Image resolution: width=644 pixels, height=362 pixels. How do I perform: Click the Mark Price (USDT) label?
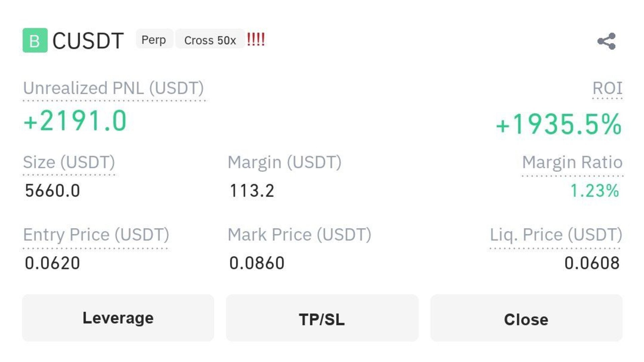pos(300,235)
